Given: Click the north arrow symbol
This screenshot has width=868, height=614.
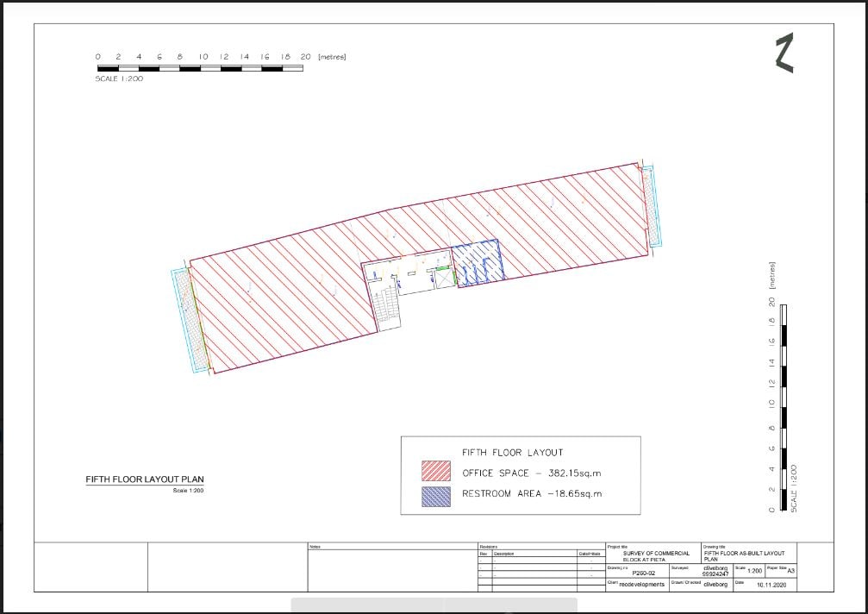Looking at the screenshot, I should click(x=785, y=53).
